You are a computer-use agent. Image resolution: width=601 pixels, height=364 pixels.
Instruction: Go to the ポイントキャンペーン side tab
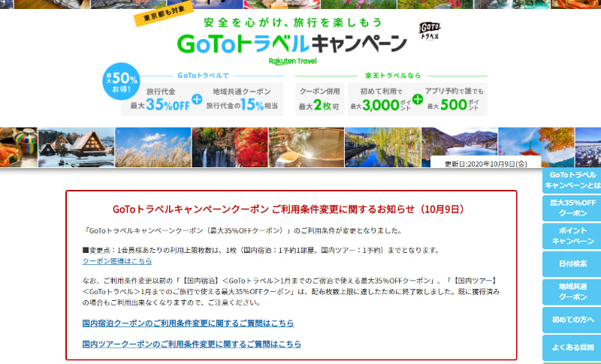(572, 236)
